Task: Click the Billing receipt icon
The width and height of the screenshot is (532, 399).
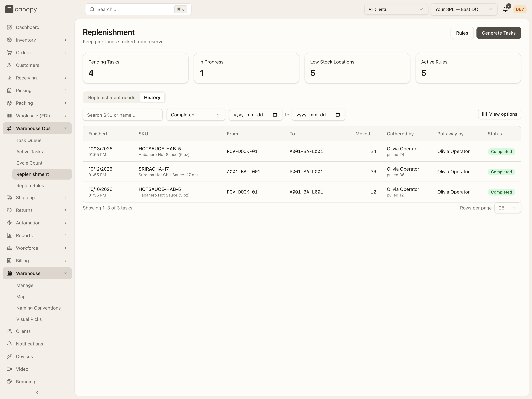Action: tap(9, 261)
